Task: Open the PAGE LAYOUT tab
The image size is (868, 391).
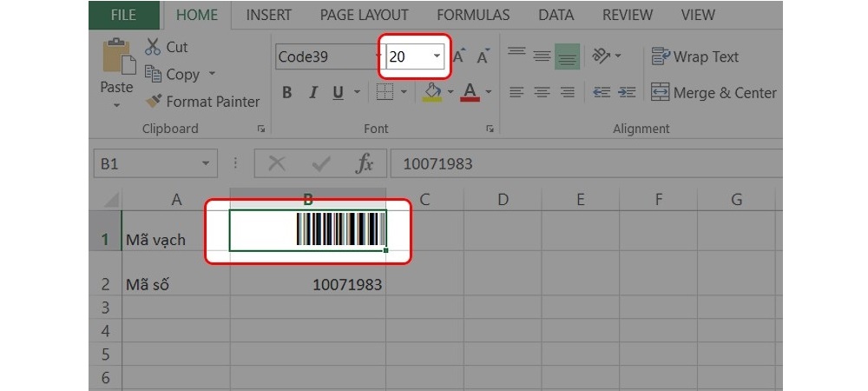Action: pos(364,15)
